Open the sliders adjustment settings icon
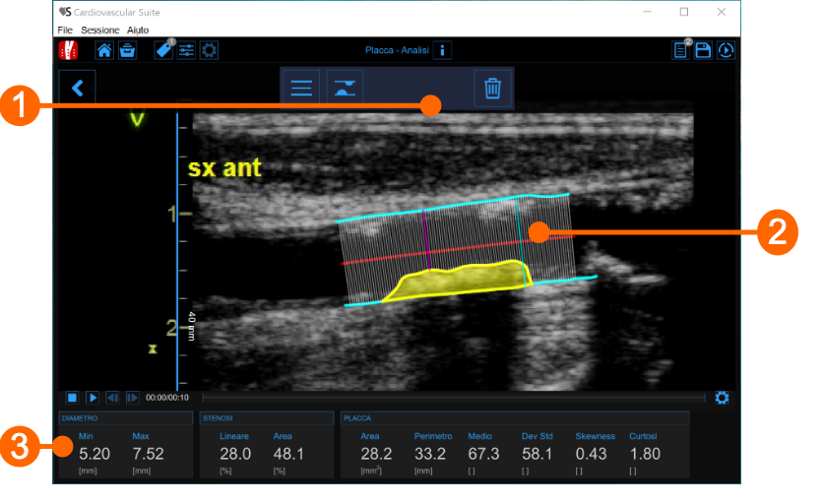Image resolution: width=823 pixels, height=504 pixels. pyautogui.click(x=186, y=51)
